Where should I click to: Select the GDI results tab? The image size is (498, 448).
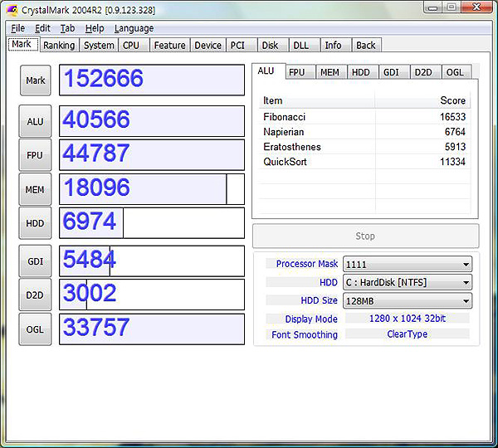coord(394,72)
